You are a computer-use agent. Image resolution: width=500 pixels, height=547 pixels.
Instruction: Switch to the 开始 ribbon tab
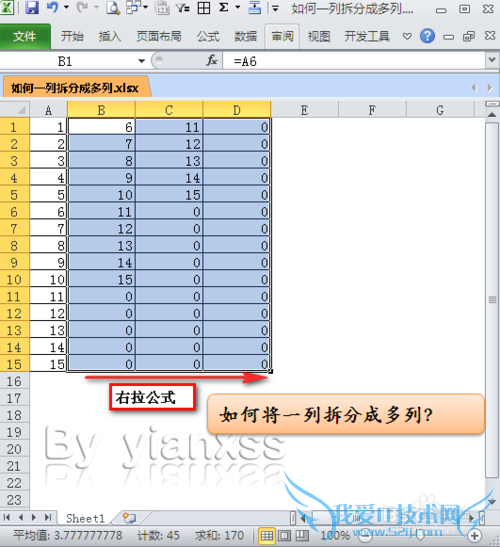[x=72, y=36]
